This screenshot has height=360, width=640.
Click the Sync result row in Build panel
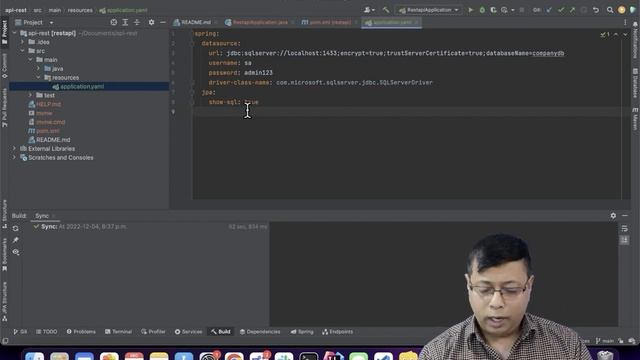pyautogui.click(x=151, y=227)
